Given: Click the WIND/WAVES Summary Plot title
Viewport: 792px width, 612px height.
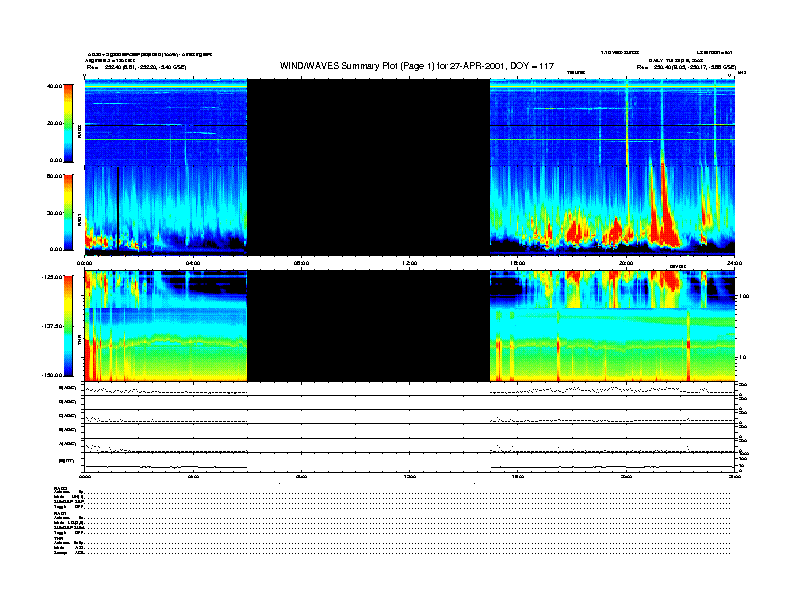Looking at the screenshot, I should (x=417, y=66).
